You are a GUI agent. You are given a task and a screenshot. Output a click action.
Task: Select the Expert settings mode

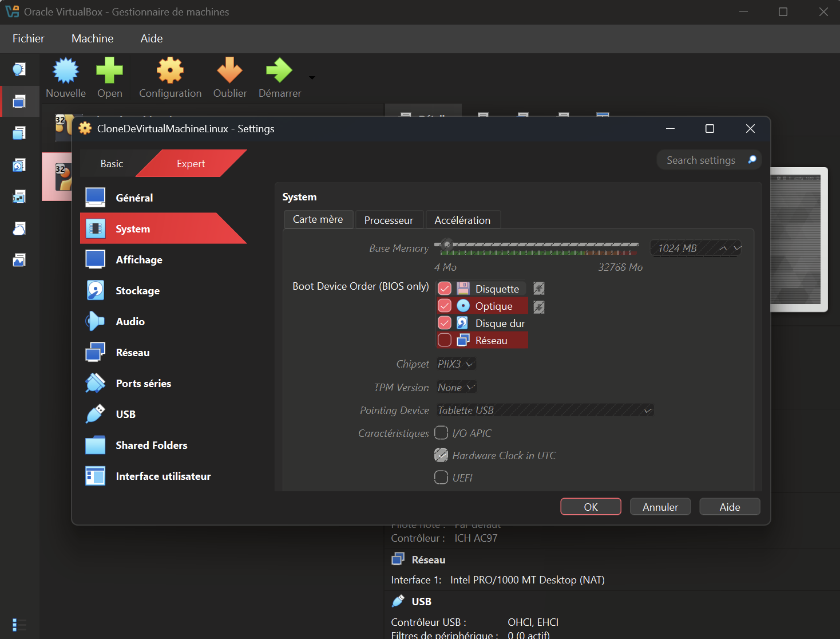(191, 164)
